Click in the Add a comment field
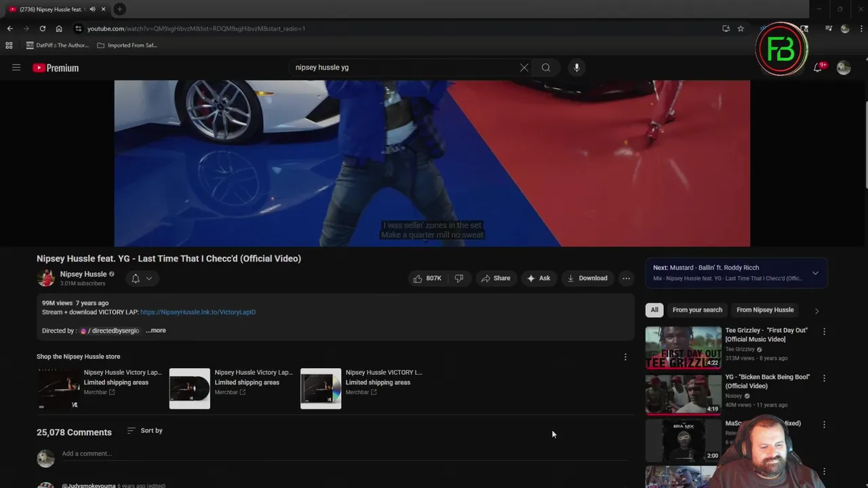 pos(346,454)
